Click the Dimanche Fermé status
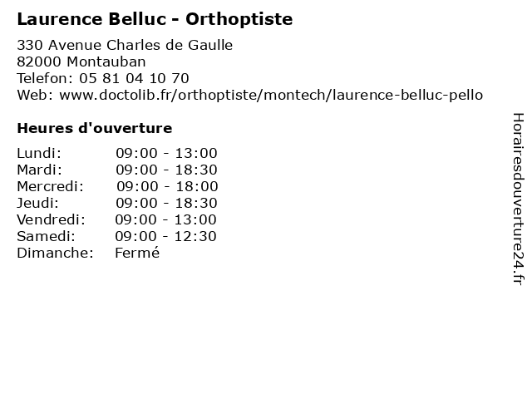The image size is (532, 399). [137, 253]
